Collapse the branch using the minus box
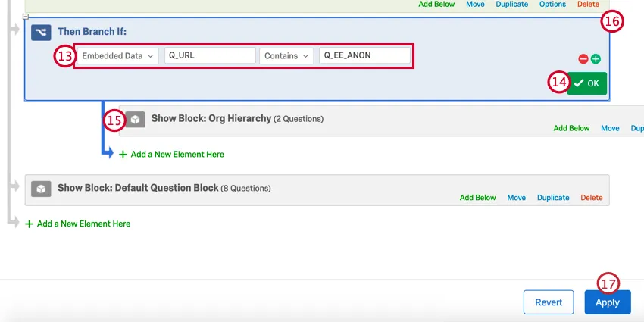The image size is (644, 322). point(25,17)
